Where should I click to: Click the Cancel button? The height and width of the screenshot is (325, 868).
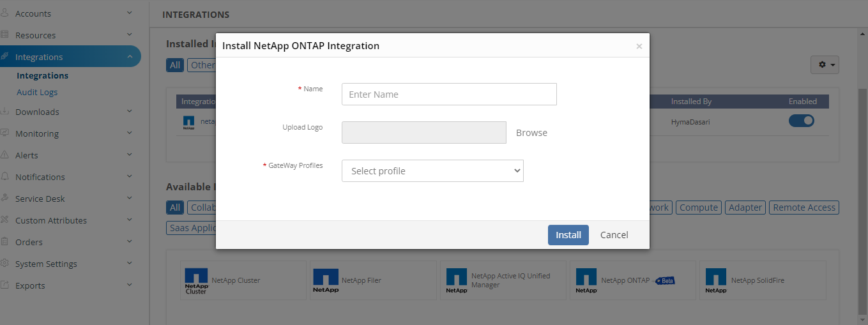pyautogui.click(x=614, y=235)
